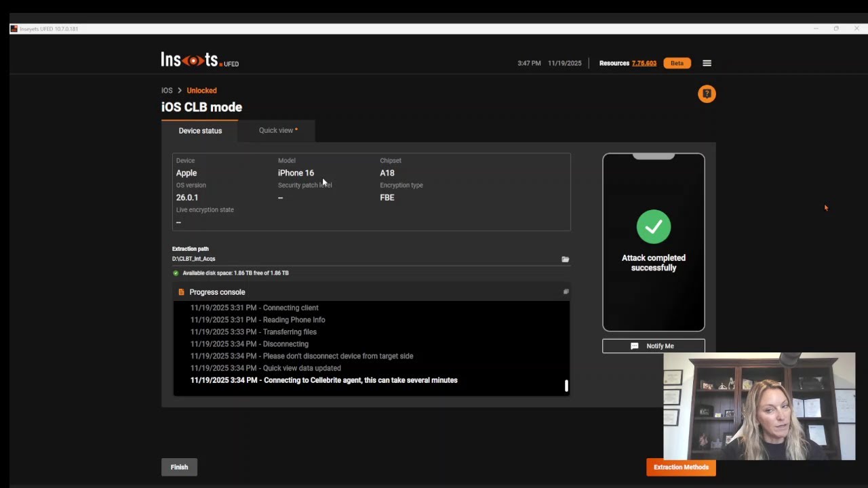The width and height of the screenshot is (868, 488).
Task: Click the Quick view data updated line
Action: (266, 368)
